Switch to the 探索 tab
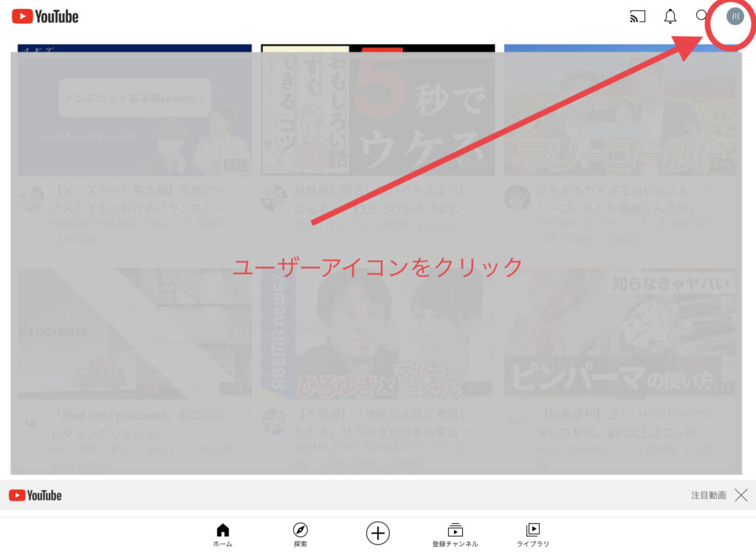756x552 pixels. click(x=300, y=535)
